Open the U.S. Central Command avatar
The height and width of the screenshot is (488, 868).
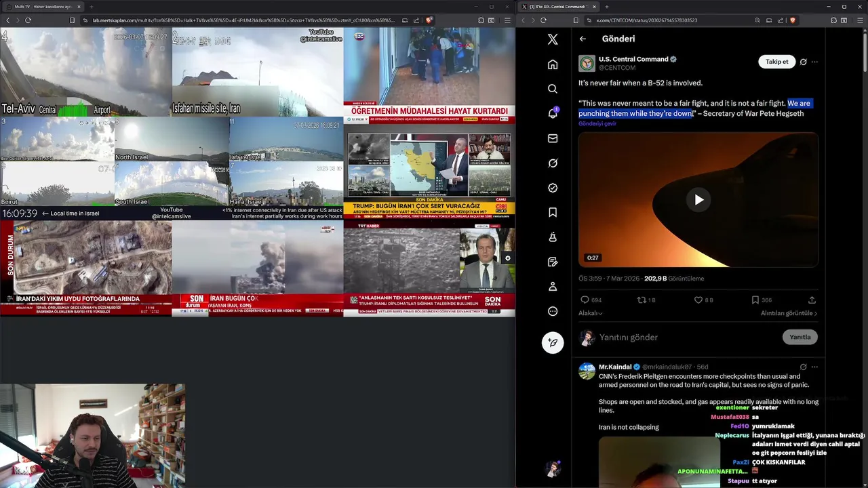(x=587, y=64)
